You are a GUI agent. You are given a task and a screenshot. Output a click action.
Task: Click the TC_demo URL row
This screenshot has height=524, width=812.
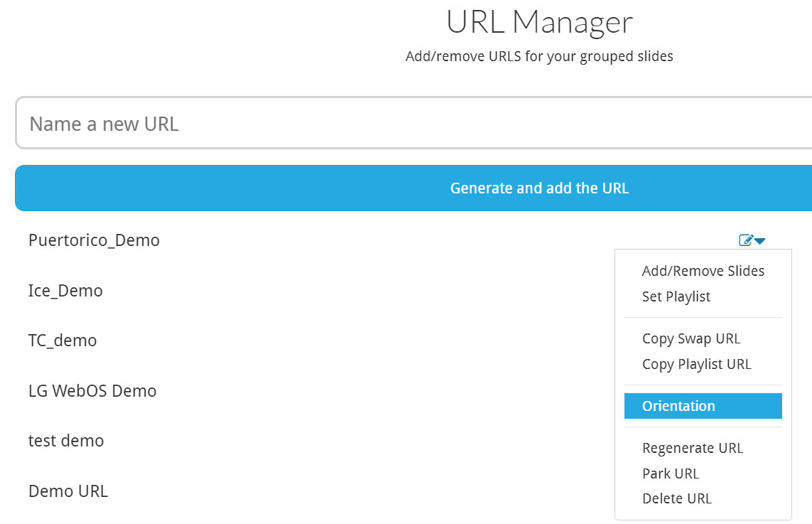coord(63,341)
